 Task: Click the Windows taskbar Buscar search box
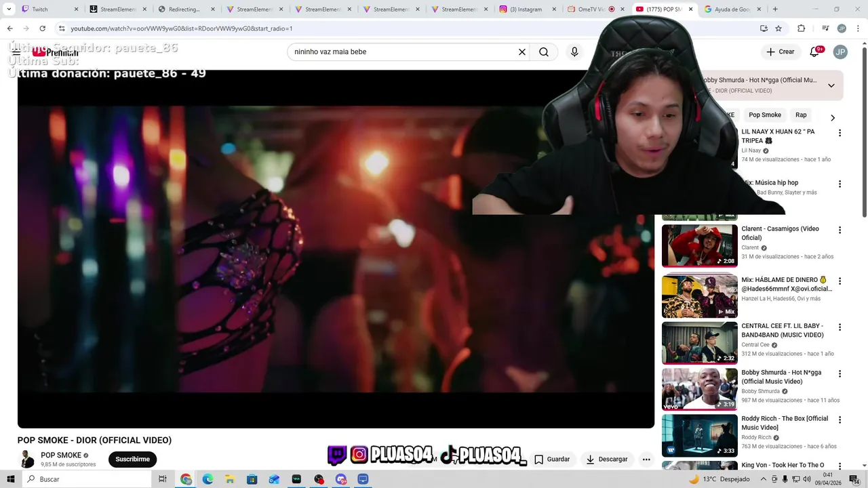(86, 479)
